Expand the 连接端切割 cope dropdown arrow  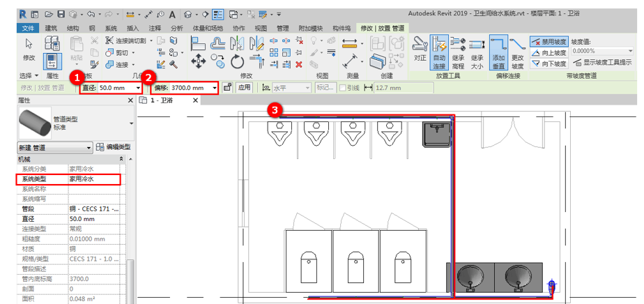(151, 40)
